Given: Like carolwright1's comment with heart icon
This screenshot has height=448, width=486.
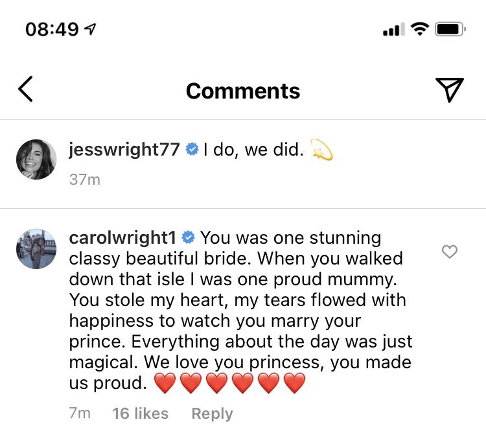Looking at the screenshot, I should click(450, 252).
